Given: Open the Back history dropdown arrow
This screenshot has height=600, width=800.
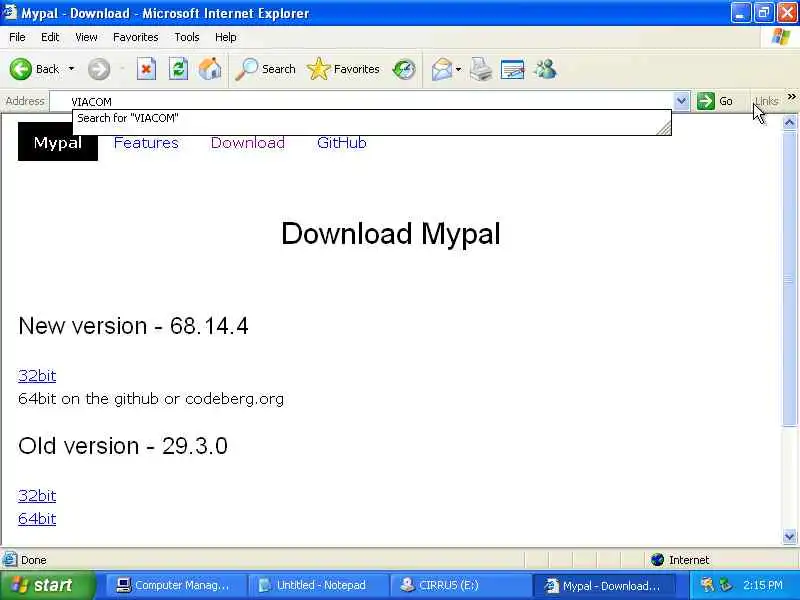Looking at the screenshot, I should pos(71,69).
